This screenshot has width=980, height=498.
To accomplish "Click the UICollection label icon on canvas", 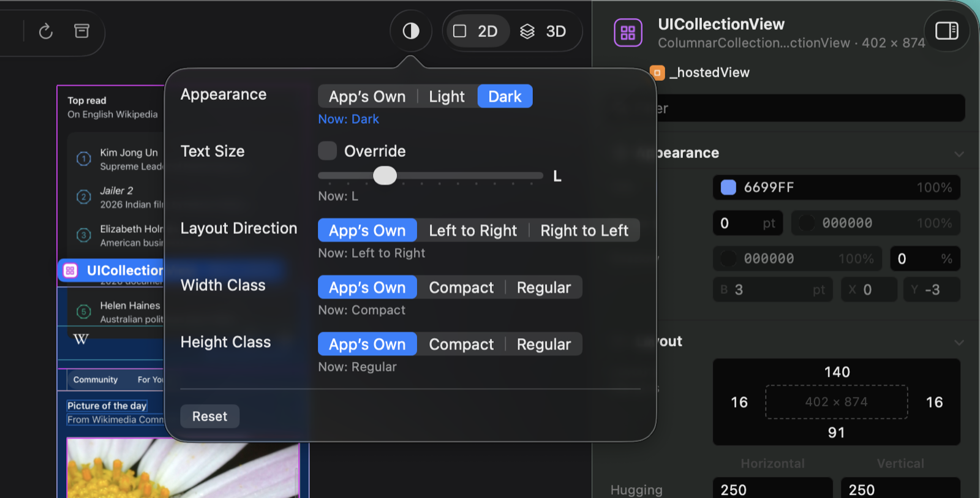I will [x=70, y=271].
